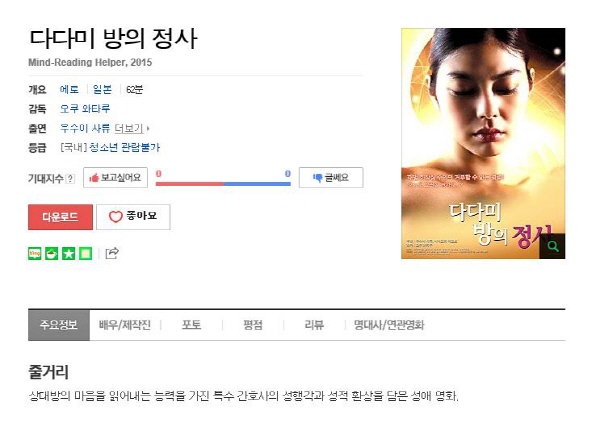
Task: Switch to the 배우/제작진 tab
Action: click(x=124, y=325)
